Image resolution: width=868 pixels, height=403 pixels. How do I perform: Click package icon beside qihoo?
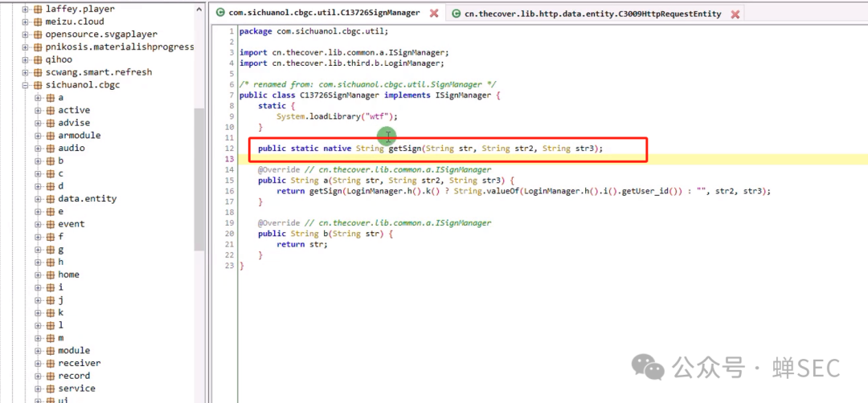coord(38,59)
